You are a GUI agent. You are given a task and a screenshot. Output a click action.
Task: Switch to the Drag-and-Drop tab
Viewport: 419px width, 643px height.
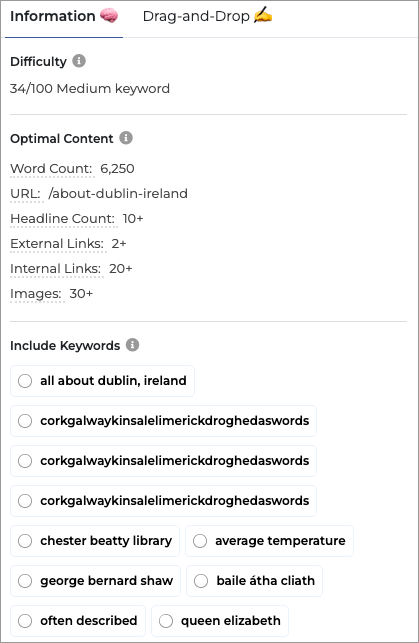point(207,16)
